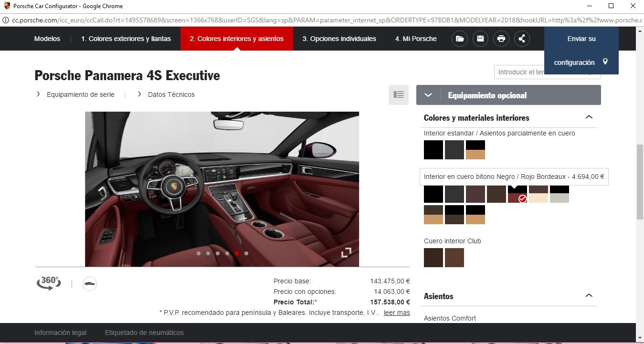Click the Porsche Panamera 4S Executive heading
The width and height of the screenshot is (644, 344).
click(127, 75)
